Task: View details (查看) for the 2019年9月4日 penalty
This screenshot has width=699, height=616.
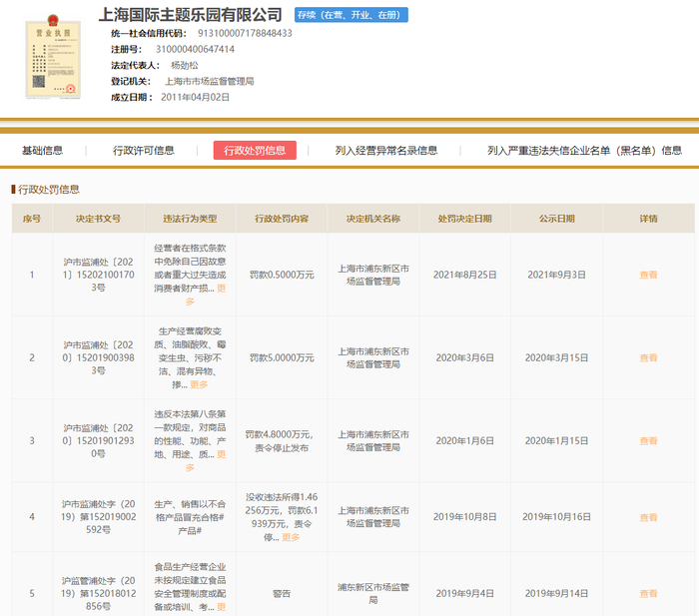Action: pos(648,593)
